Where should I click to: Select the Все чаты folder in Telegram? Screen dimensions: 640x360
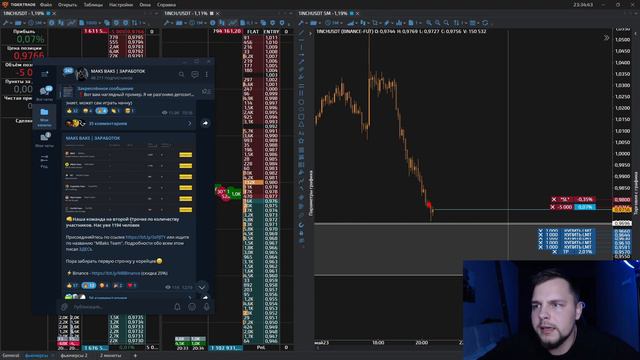(x=44, y=93)
